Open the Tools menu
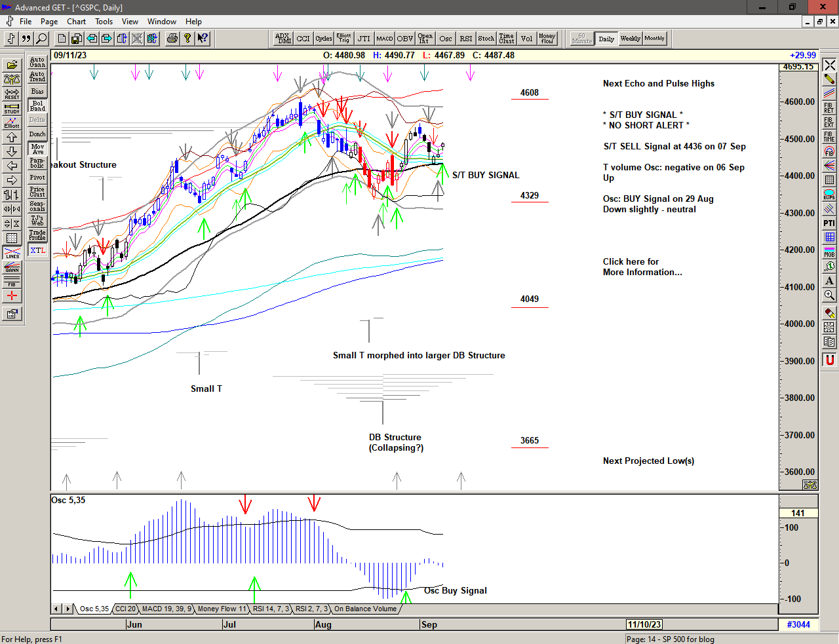Viewport: 839px width, 644px height. click(x=104, y=22)
